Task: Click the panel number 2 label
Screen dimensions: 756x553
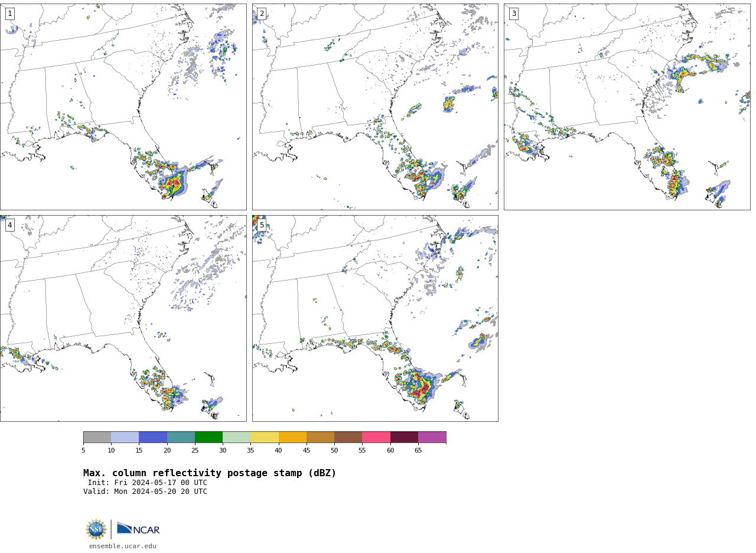Action: (x=262, y=14)
